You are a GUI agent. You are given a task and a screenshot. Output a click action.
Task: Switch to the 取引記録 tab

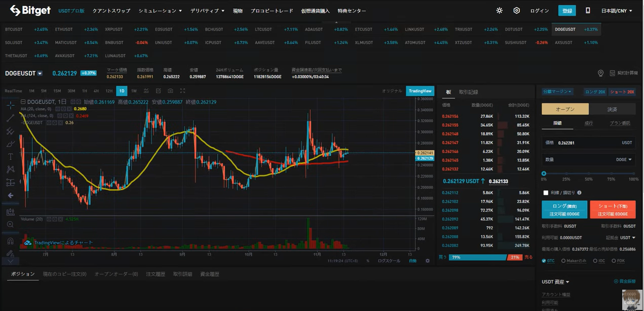click(468, 92)
